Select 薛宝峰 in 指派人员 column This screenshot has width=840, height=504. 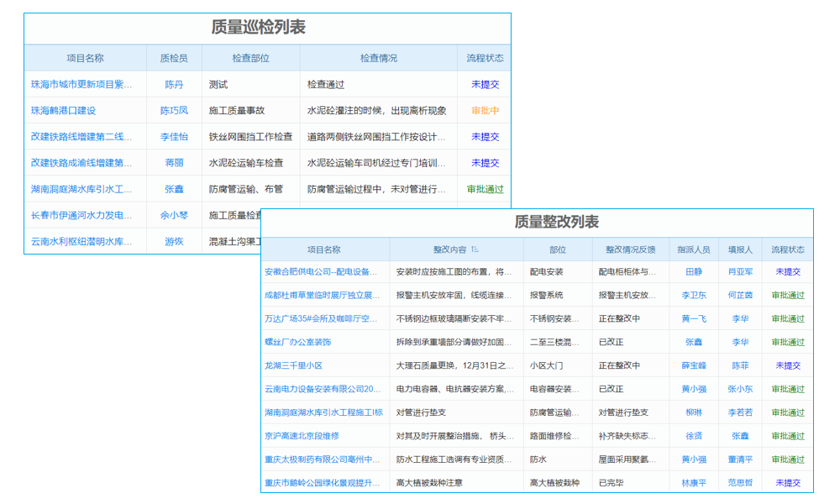click(x=695, y=365)
